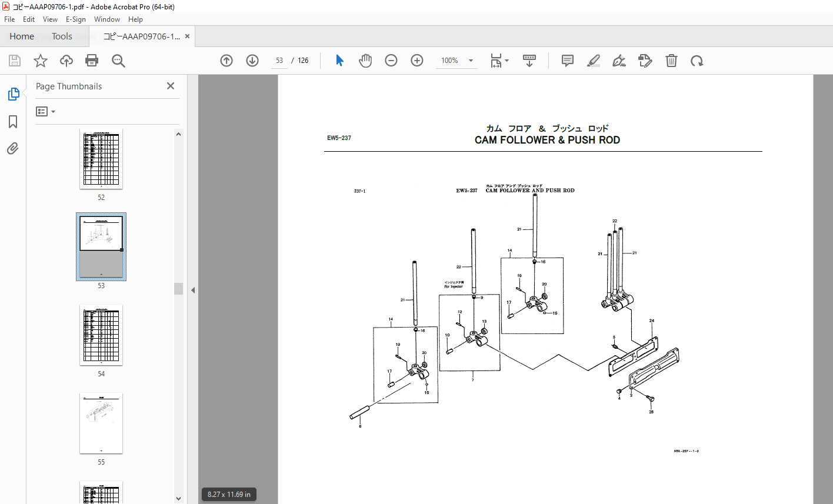This screenshot has height=504, width=833.
Task: Collapse the navigation pane arrow
Action: [192, 290]
